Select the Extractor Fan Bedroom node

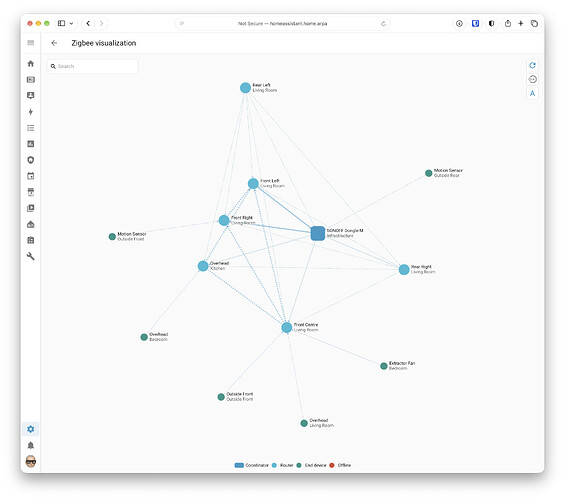(x=384, y=366)
